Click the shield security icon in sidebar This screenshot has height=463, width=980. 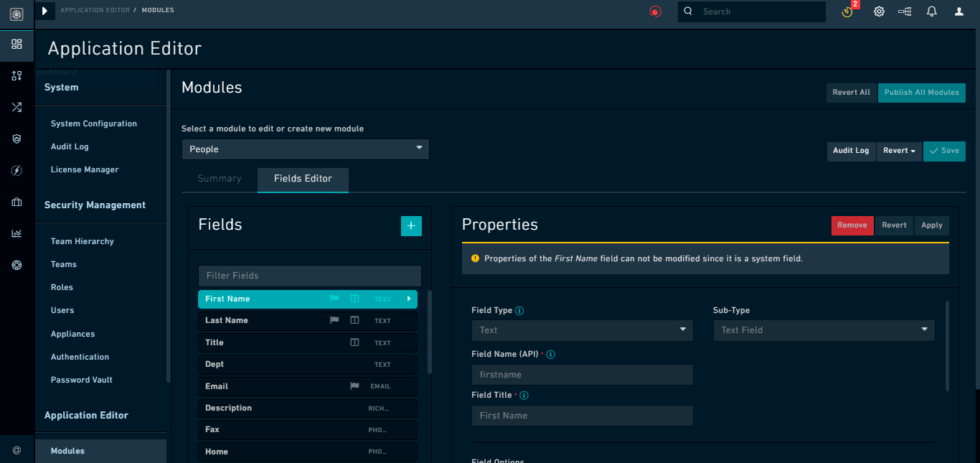coord(16,139)
